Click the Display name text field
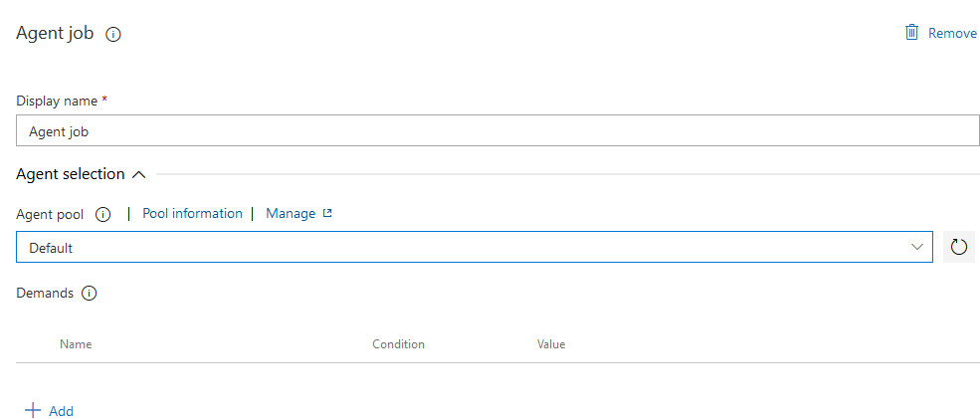The height and width of the screenshot is (419, 980). pos(497,131)
